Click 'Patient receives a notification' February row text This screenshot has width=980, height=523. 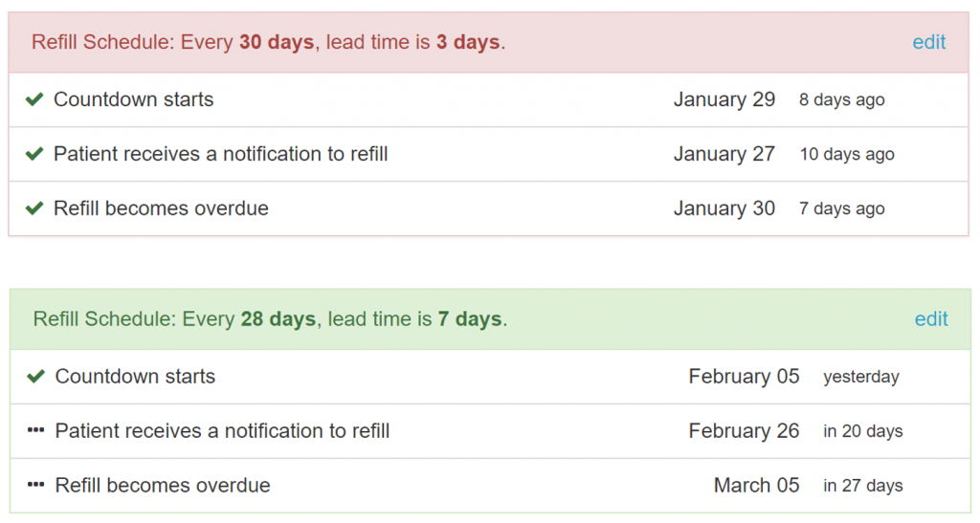[x=222, y=430]
